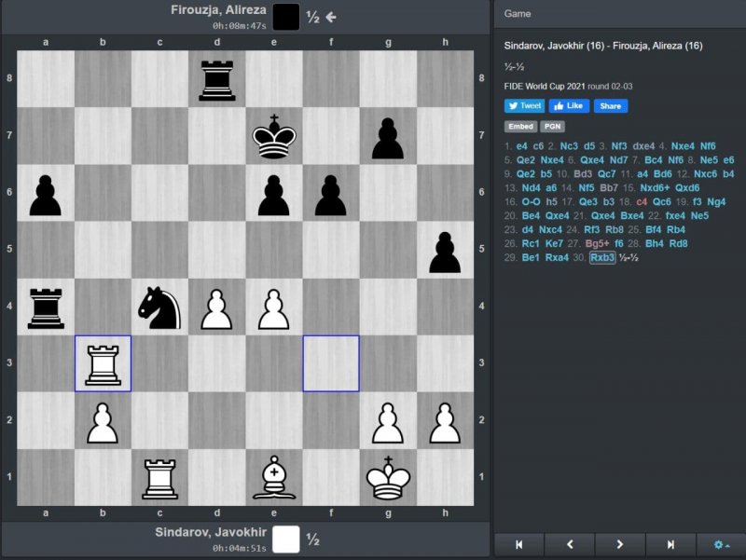
Task: Jump to the first move of game
Action: (518, 544)
